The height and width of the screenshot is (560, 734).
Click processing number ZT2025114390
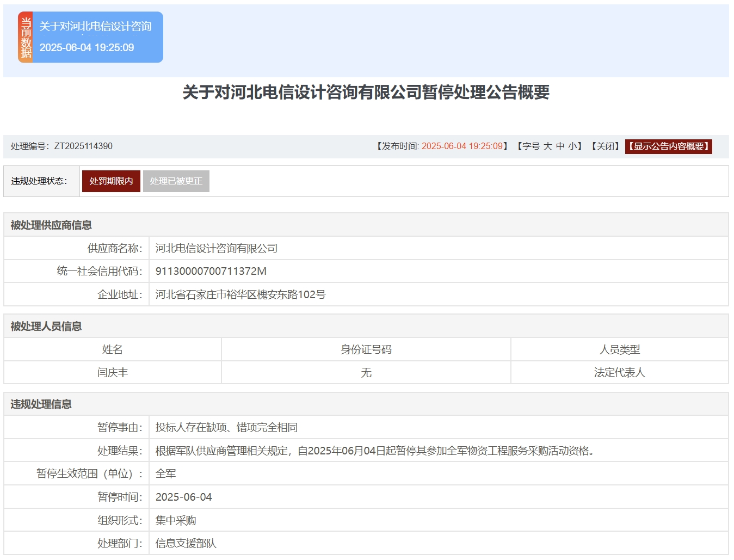pyautogui.click(x=83, y=146)
